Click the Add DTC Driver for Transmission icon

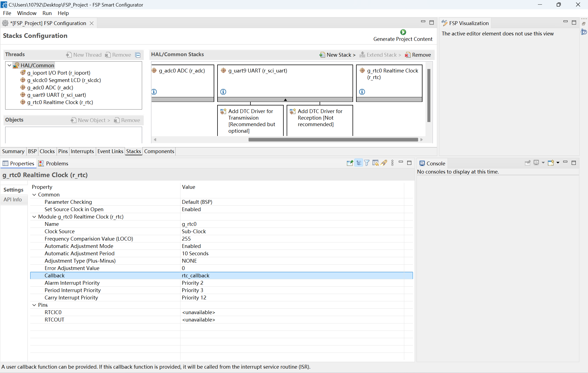(x=223, y=111)
